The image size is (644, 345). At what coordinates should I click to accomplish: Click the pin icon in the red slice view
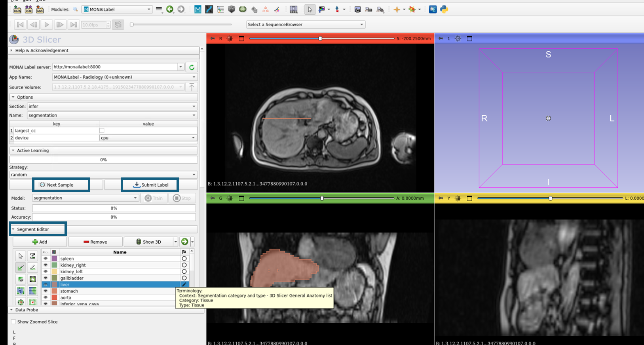tap(213, 38)
